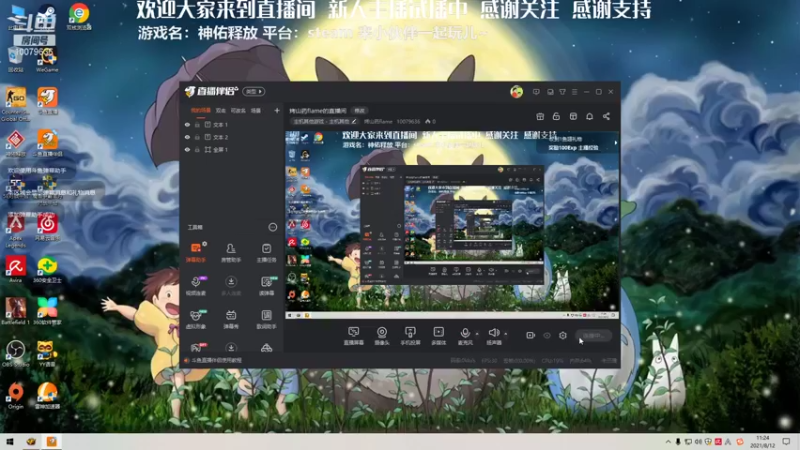Viewport: 800px width, 450px height.
Task: Open the multi-person co-stream download tool
Action: click(x=231, y=286)
